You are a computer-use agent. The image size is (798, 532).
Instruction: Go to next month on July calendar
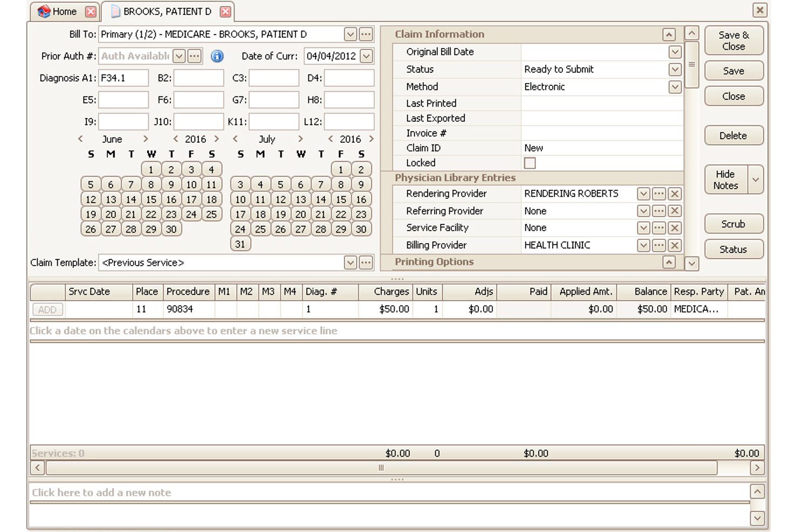coord(300,139)
